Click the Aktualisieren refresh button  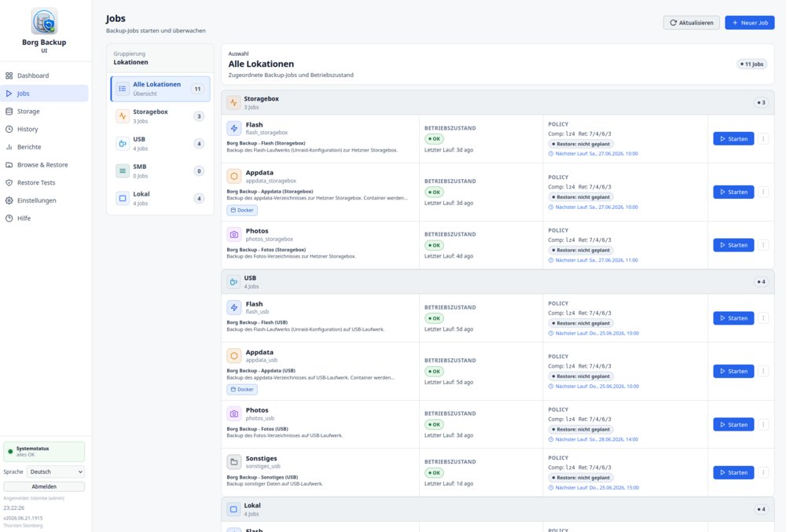pos(691,23)
